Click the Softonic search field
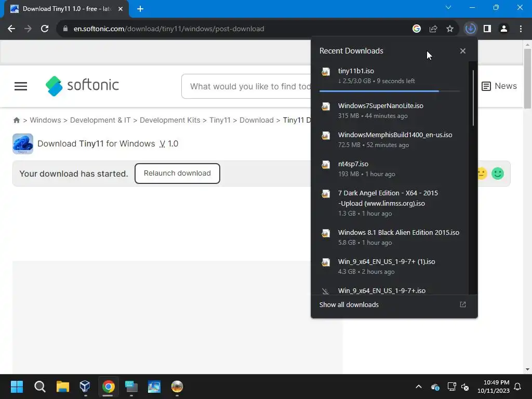This screenshot has width=532, height=399. [x=247, y=86]
